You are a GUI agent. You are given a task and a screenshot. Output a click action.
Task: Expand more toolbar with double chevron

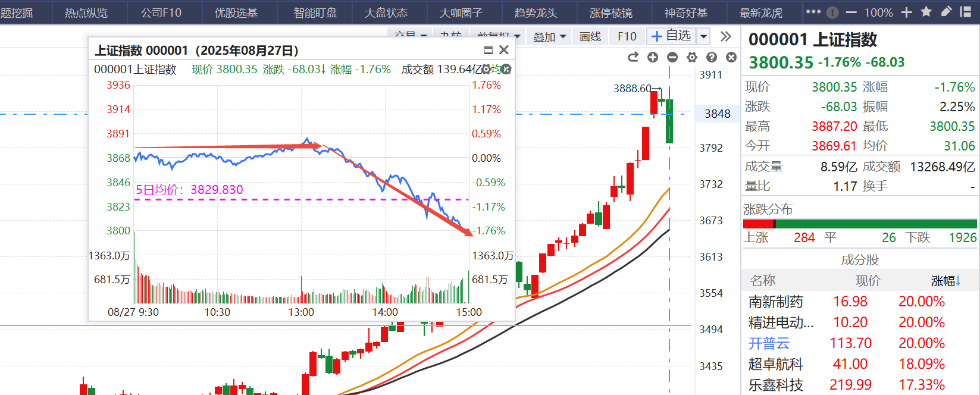coord(725,36)
